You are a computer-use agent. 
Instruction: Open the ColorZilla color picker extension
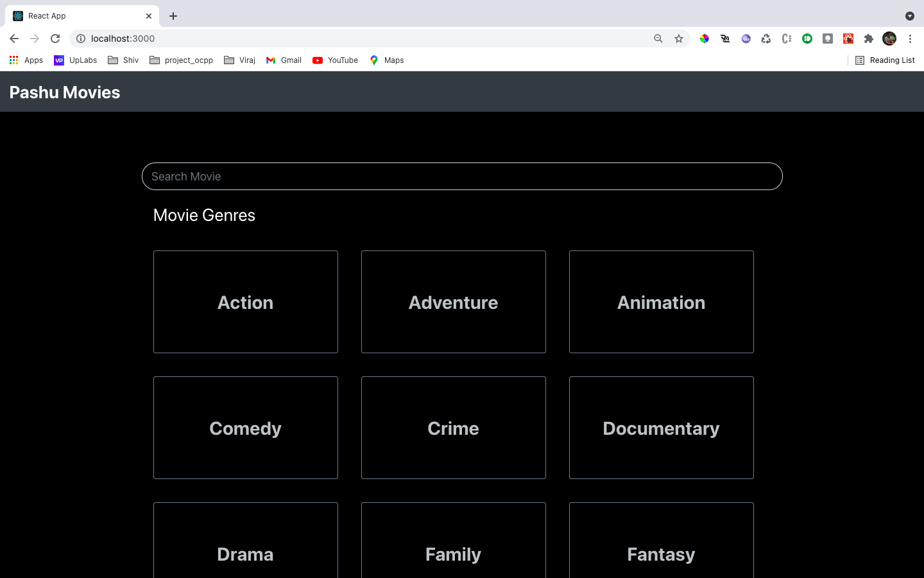(704, 39)
